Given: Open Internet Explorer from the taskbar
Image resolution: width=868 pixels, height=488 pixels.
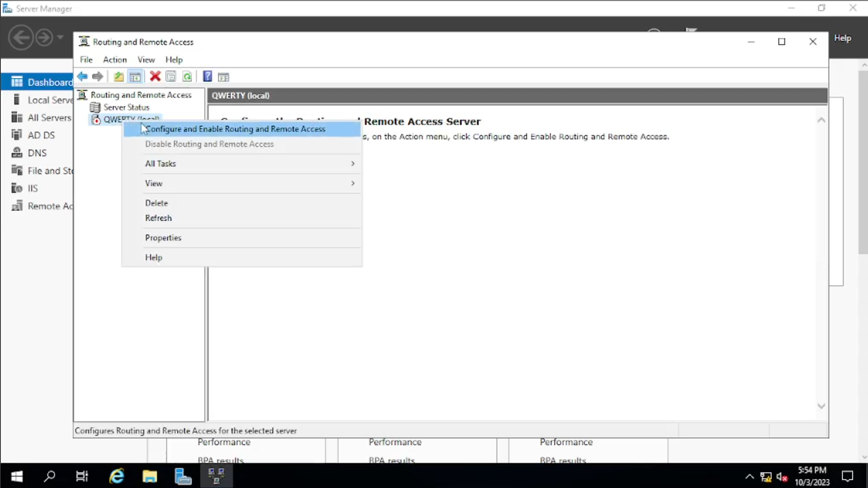Looking at the screenshot, I should coord(117,476).
